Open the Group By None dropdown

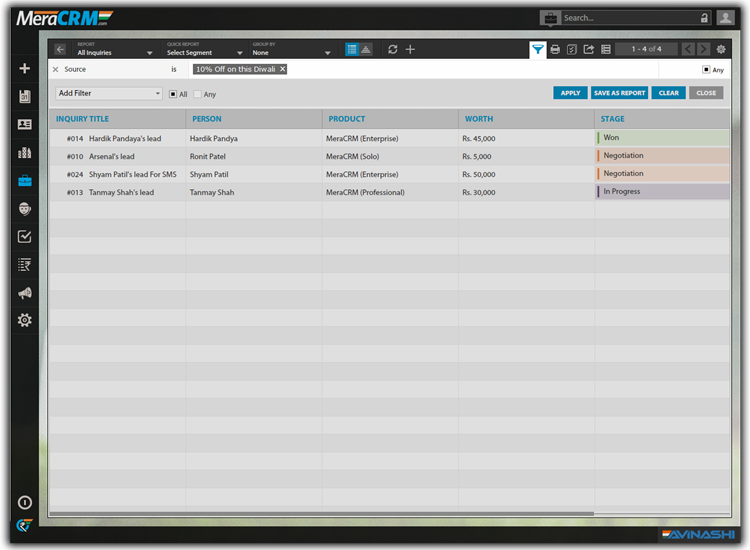coord(291,49)
